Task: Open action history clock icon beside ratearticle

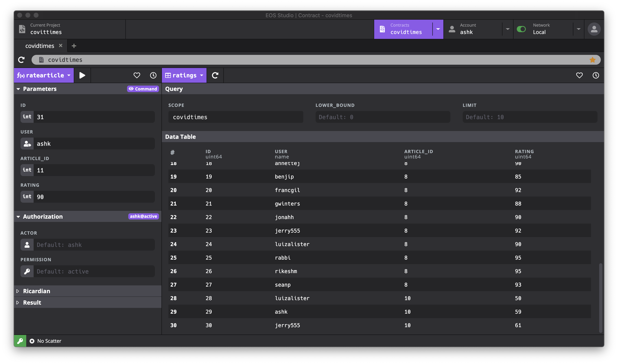Action: click(153, 75)
